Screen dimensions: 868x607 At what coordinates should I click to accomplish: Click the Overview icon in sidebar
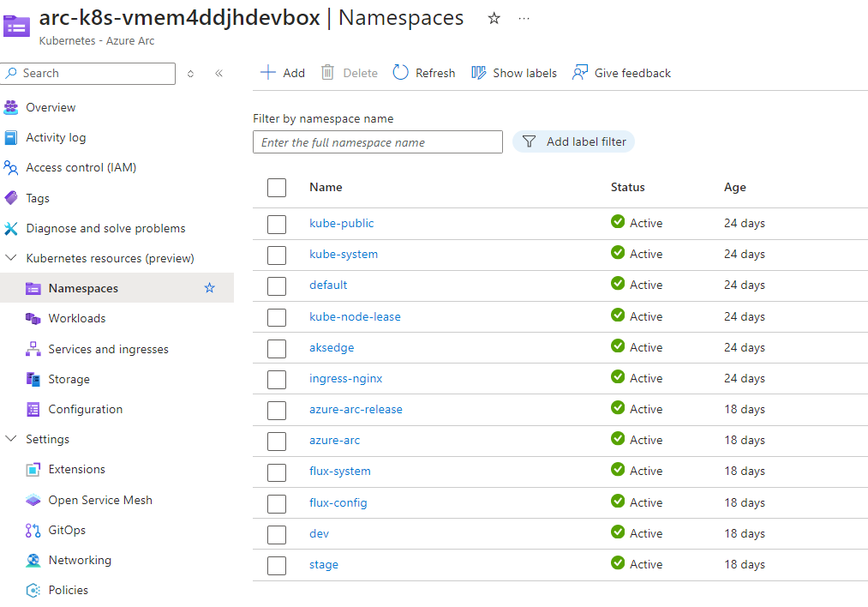coord(11,107)
